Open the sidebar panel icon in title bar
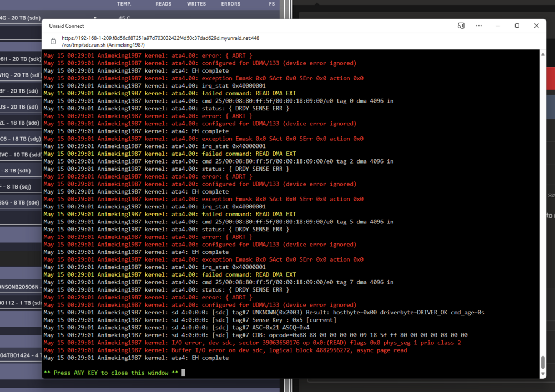555x392 pixels. pos(461,26)
